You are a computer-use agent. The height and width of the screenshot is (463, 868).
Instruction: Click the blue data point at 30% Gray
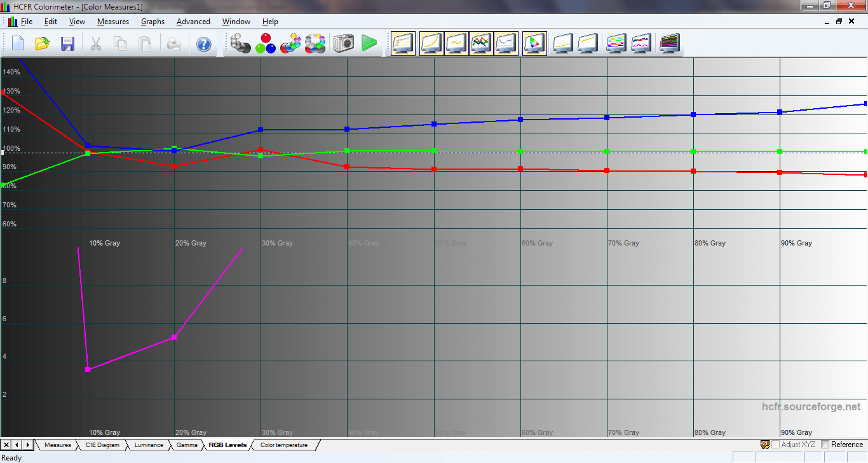point(261,130)
